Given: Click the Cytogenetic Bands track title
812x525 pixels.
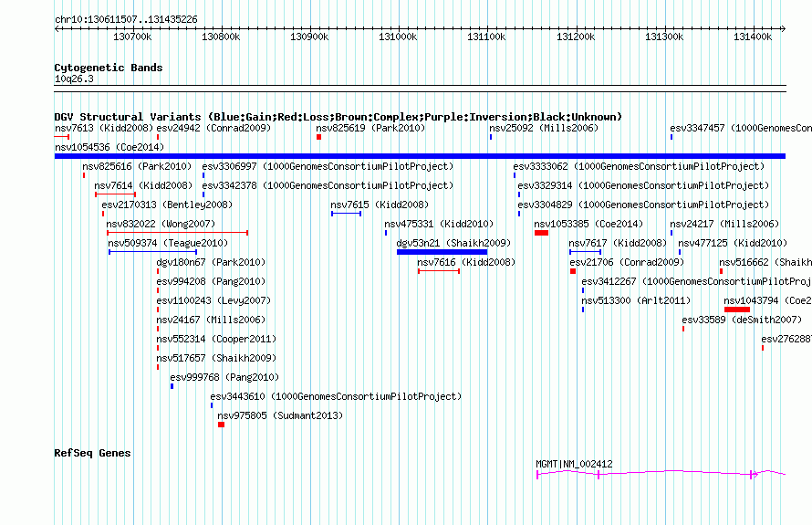Looking at the screenshot, I should click(109, 68).
